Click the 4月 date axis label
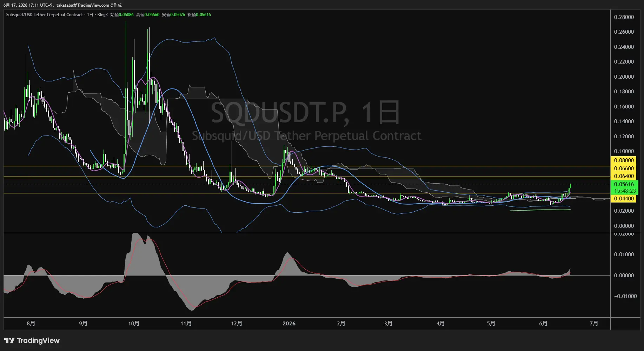Screen dimensions: 644x351 [440, 323]
